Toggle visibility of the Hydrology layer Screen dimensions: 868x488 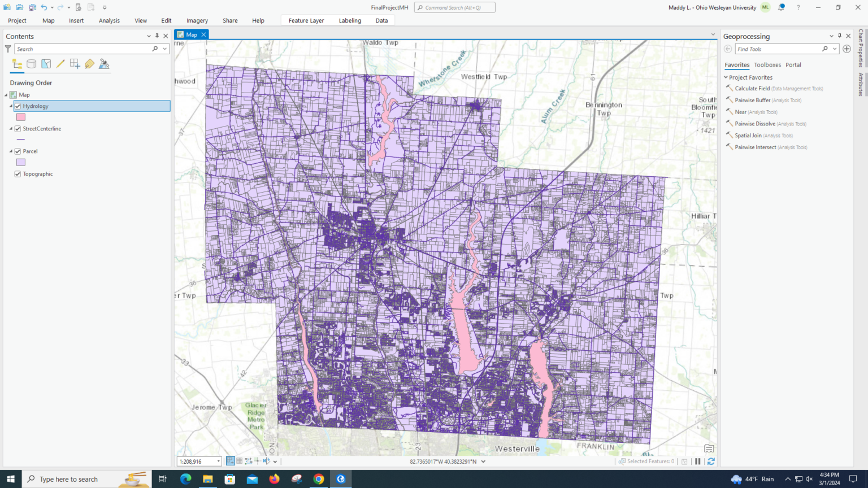[18, 106]
